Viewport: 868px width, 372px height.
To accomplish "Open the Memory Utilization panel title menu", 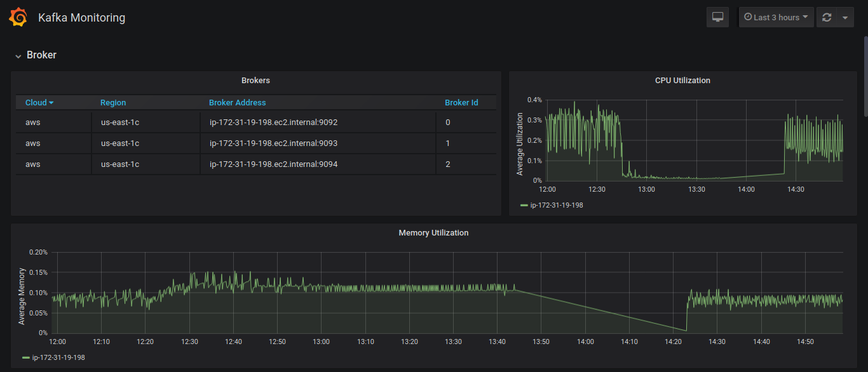I will click(x=433, y=233).
